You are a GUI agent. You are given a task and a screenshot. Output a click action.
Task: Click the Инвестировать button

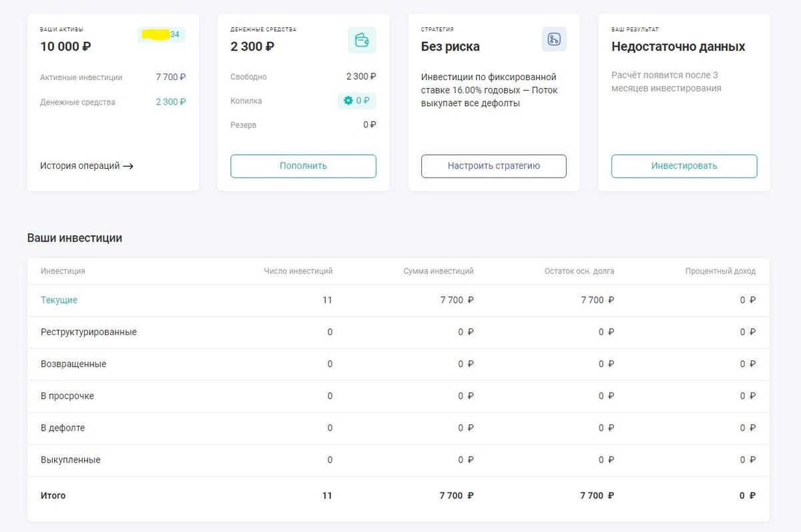tap(684, 166)
